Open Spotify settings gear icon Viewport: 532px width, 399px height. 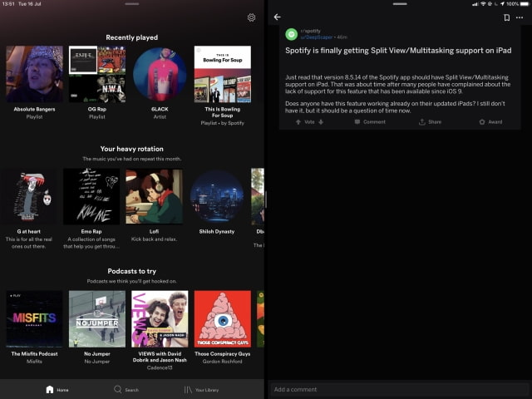click(x=251, y=17)
